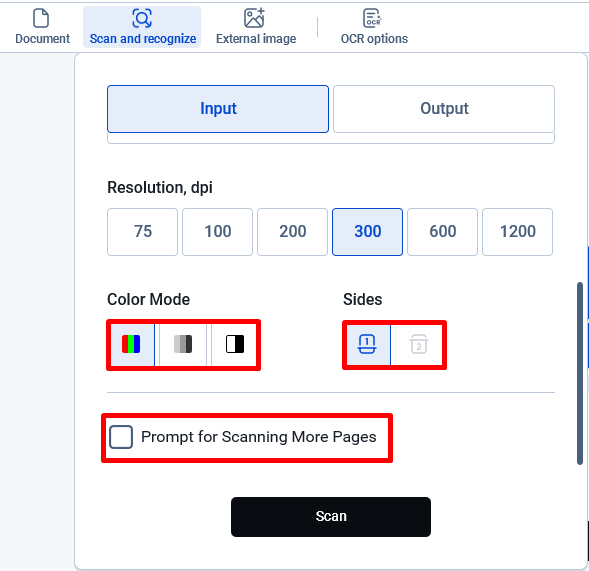Choose grayscale color mode icon
The image size is (589, 571).
(183, 344)
